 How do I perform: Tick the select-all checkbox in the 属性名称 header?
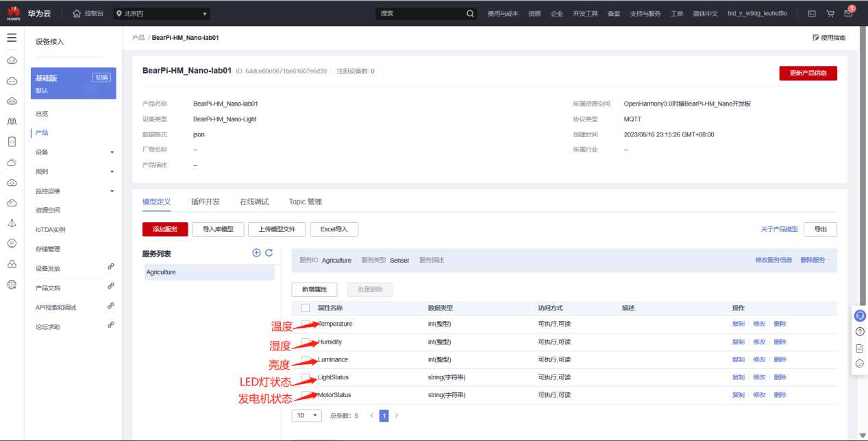coord(306,308)
